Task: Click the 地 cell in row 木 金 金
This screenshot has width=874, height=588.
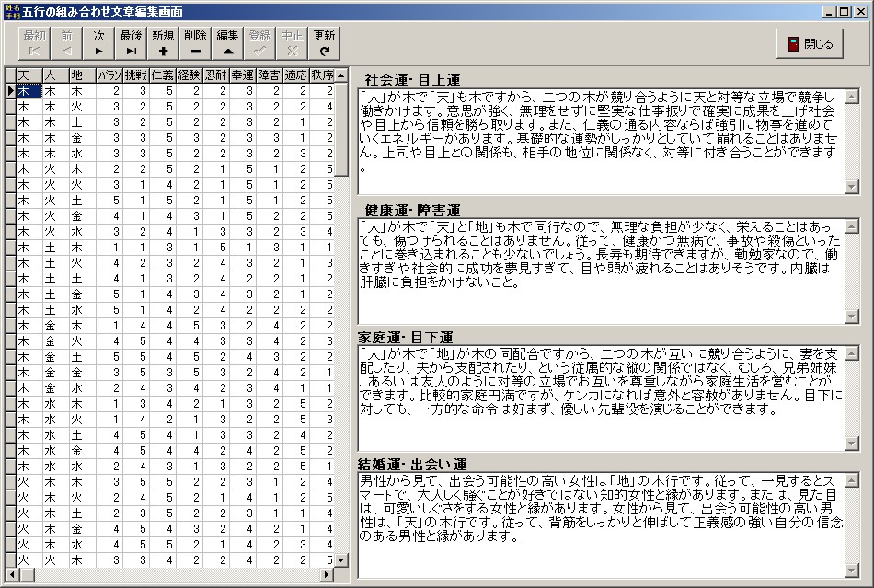Action: (x=83, y=372)
